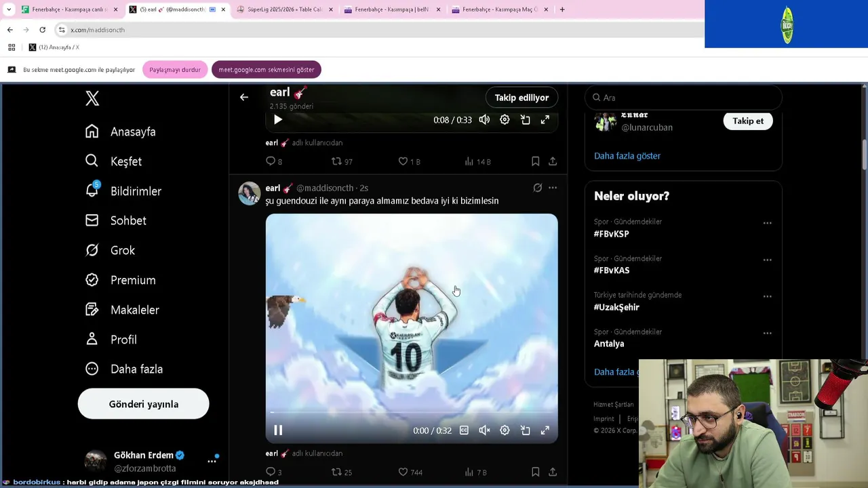Repost the post with 97 reposts
868x488 pixels.
[x=341, y=161]
